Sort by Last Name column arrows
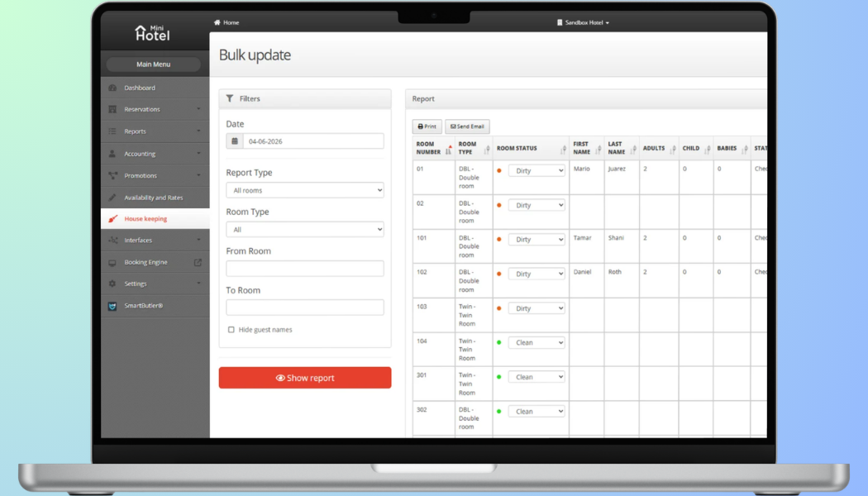This screenshot has width=868, height=496. coord(633,148)
